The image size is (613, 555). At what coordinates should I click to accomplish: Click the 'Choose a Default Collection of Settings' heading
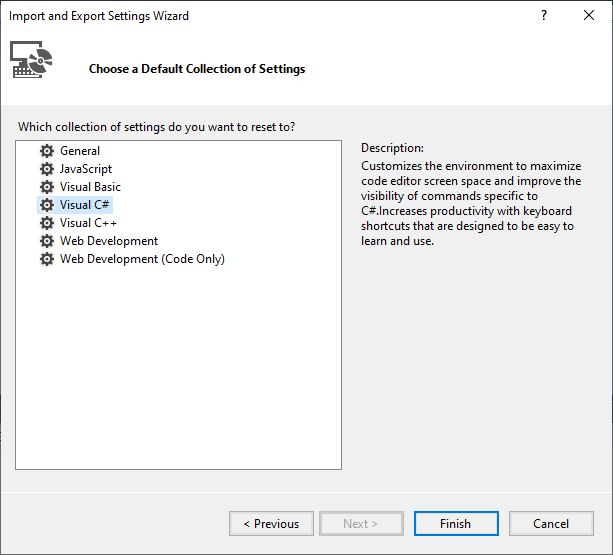click(x=197, y=69)
